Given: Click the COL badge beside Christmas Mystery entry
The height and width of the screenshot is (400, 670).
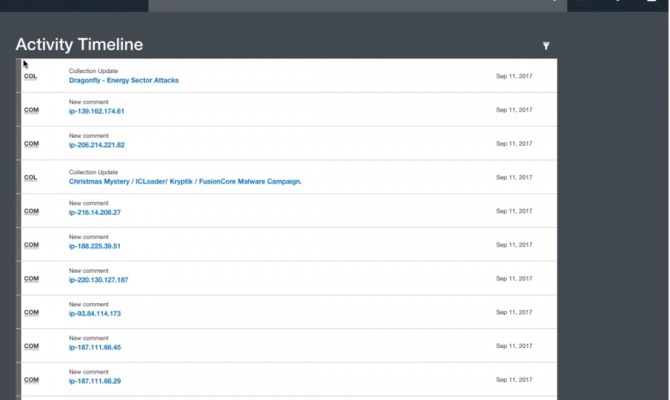Looking at the screenshot, I should (x=30, y=177).
